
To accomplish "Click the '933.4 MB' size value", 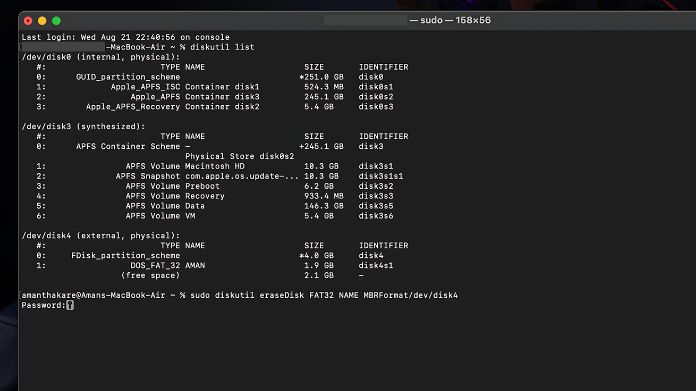I will tap(324, 196).
